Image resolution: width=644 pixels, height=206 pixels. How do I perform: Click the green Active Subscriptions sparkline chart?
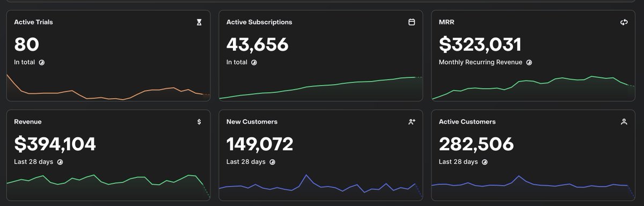[321, 88]
